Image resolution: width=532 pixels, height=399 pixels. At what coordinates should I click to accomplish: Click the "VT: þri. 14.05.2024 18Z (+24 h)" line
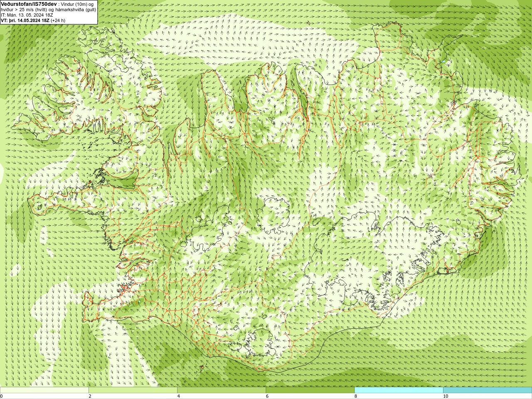click(x=33, y=20)
